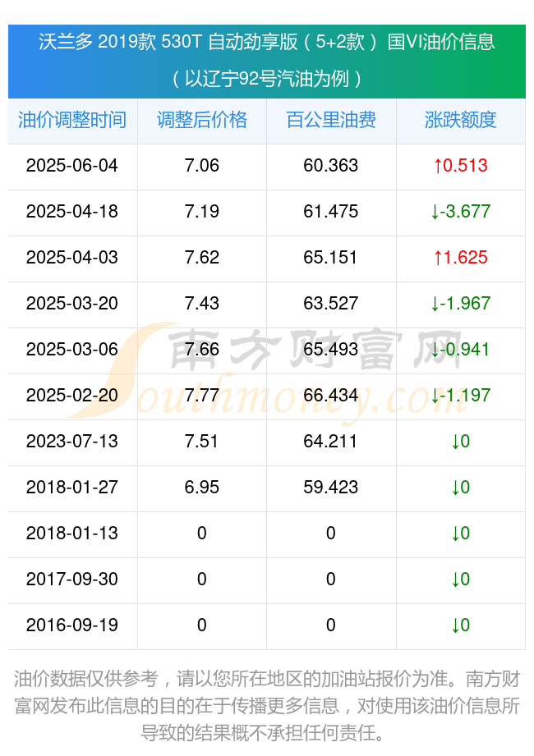Image resolution: width=534 pixels, height=756 pixels.
Task: Click the fuel cost 66.434
Action: pos(331,396)
